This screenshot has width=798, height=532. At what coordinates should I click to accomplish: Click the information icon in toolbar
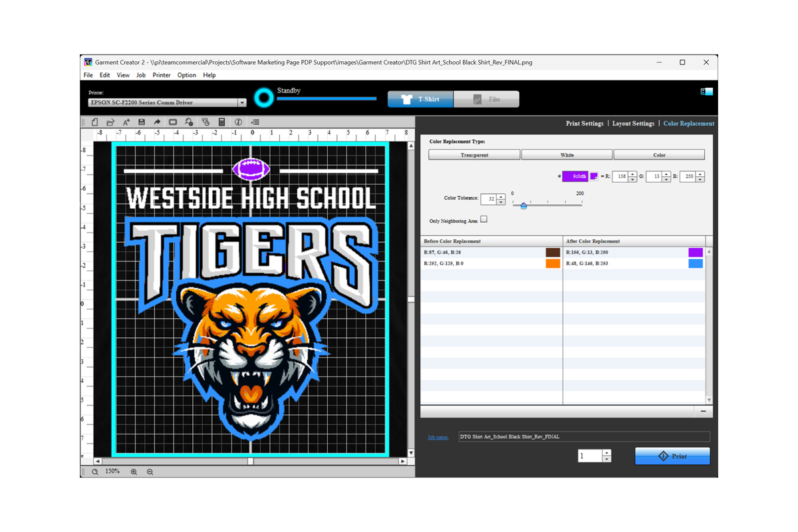pyautogui.click(x=237, y=122)
